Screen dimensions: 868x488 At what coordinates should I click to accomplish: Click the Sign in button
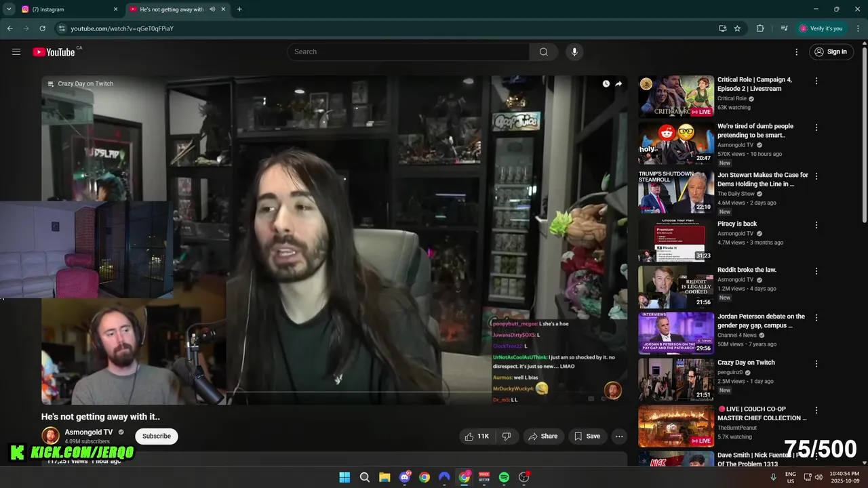pos(831,52)
